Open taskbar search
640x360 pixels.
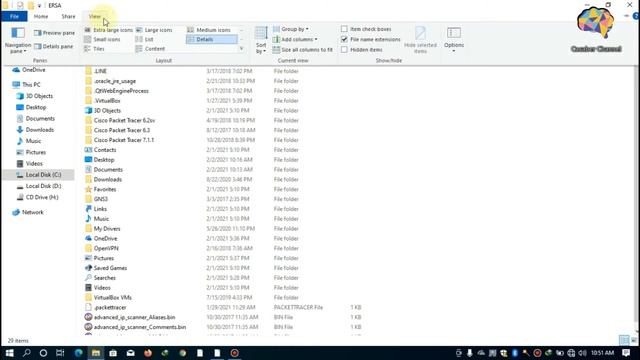click(x=27, y=353)
